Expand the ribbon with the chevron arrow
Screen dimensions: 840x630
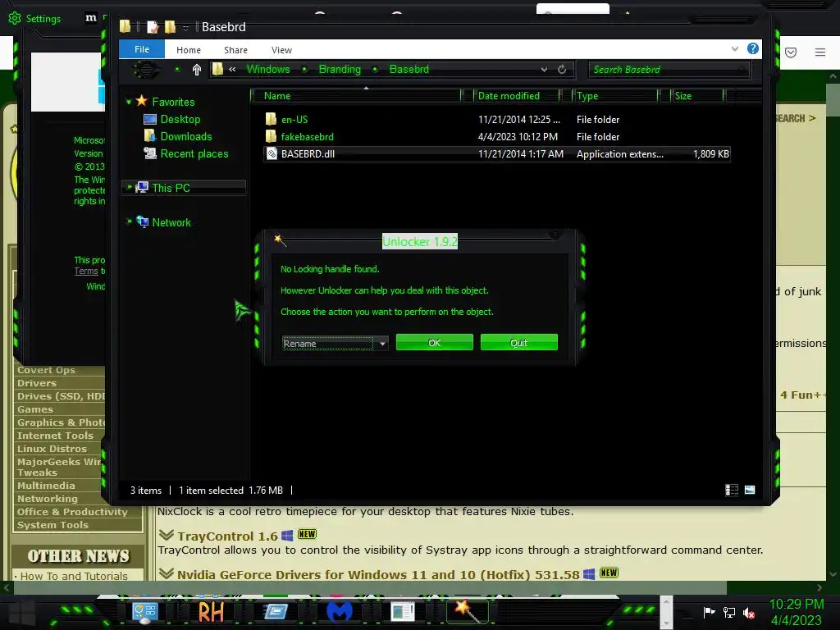pos(735,48)
